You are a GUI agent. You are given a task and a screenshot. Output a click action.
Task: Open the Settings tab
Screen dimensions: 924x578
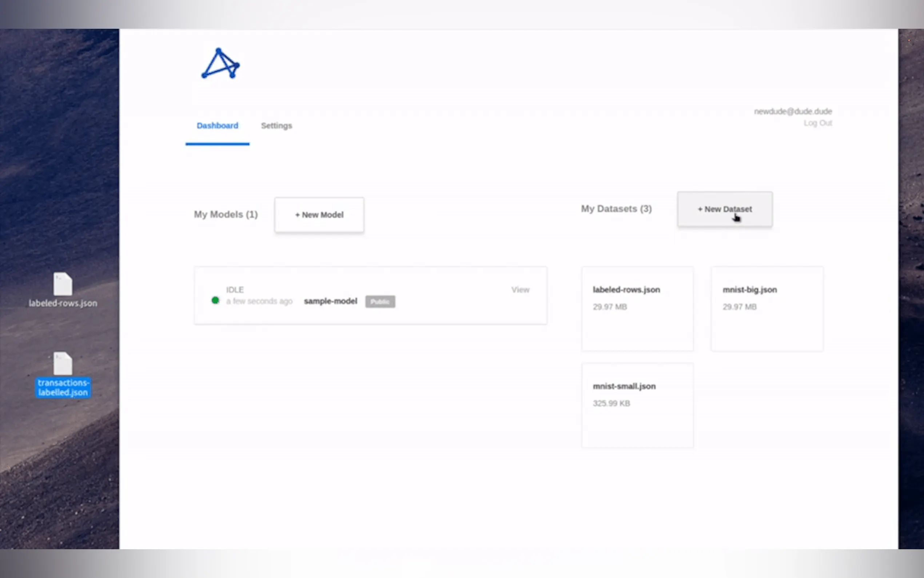(276, 126)
